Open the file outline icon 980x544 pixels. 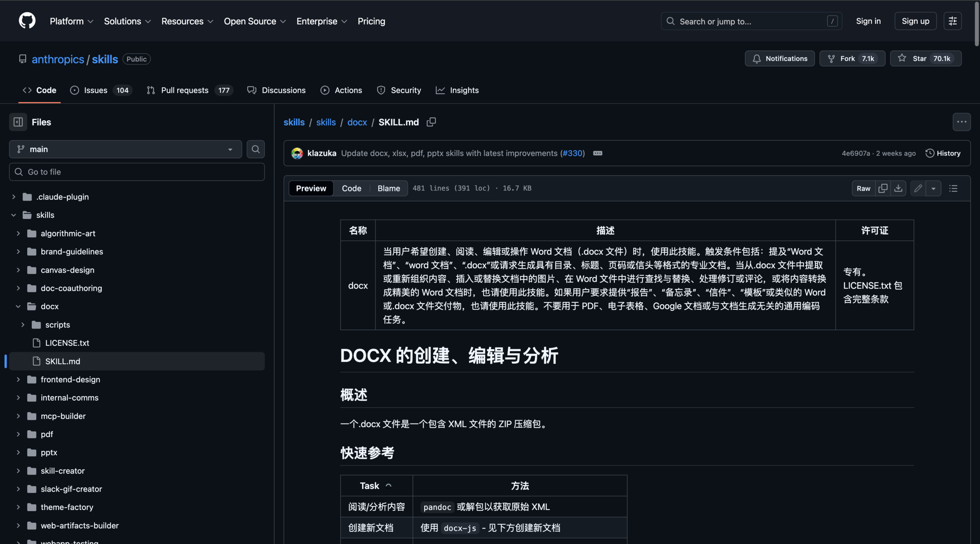click(x=954, y=188)
